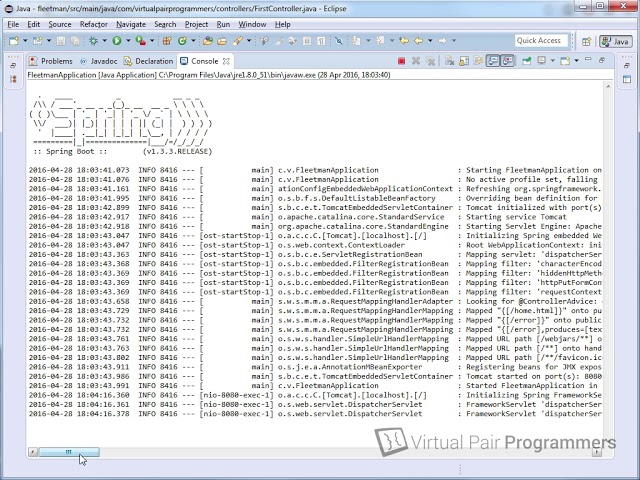Expand the External Tools dropdown arrow
This screenshot has width=640, height=480.
click(x=152, y=40)
